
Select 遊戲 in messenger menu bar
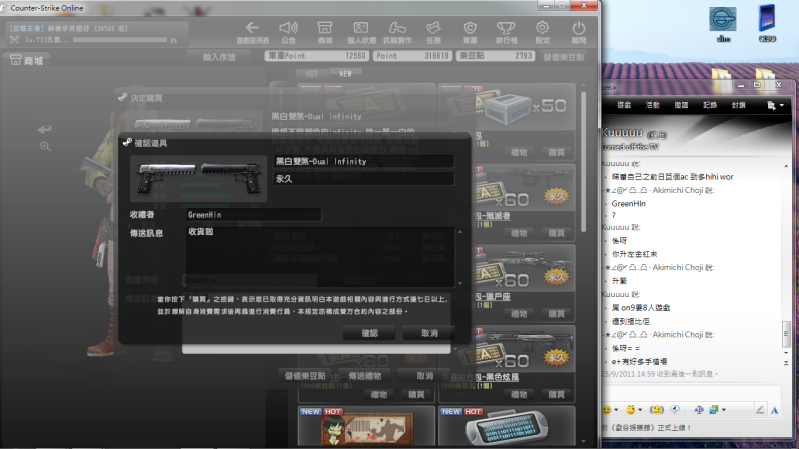[624, 105]
